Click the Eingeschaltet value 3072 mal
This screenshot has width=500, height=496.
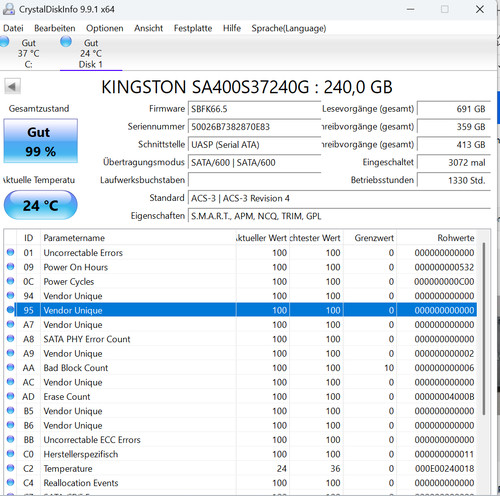[x=454, y=163]
